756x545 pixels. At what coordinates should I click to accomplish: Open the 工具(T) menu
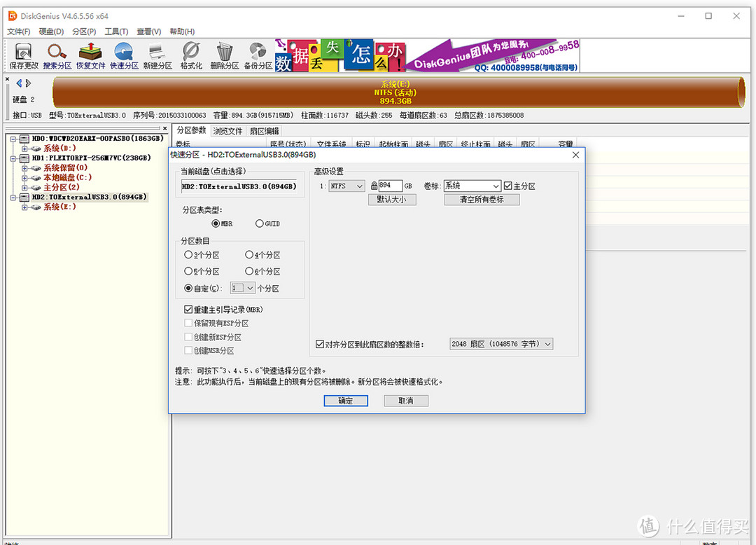tap(116, 32)
